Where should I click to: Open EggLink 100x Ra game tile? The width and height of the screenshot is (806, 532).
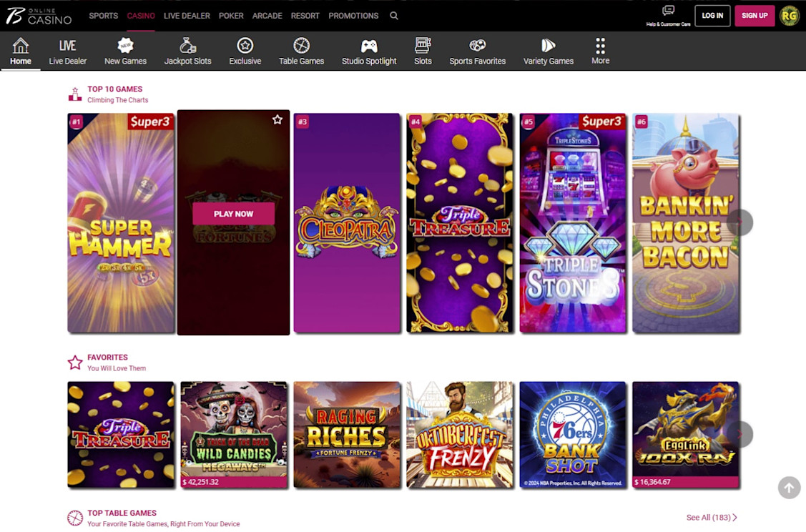687,434
